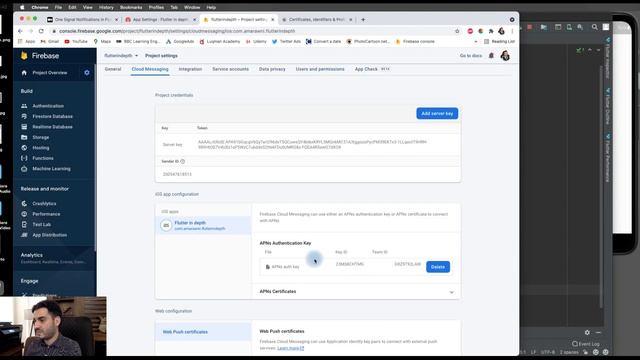
Task: Open the Flutter Inspector side panel in IDE
Action: click(607, 58)
